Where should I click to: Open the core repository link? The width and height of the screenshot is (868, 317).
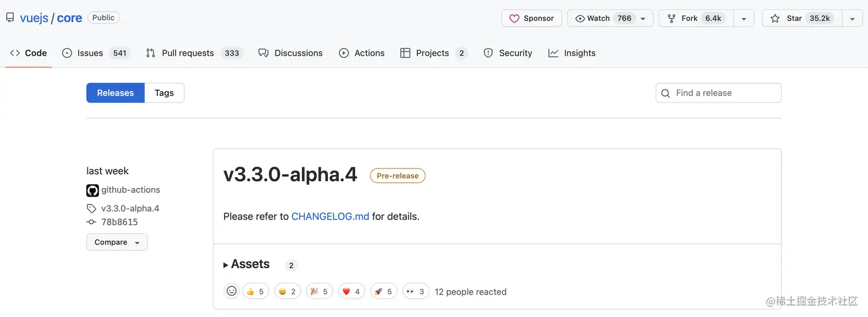69,18
